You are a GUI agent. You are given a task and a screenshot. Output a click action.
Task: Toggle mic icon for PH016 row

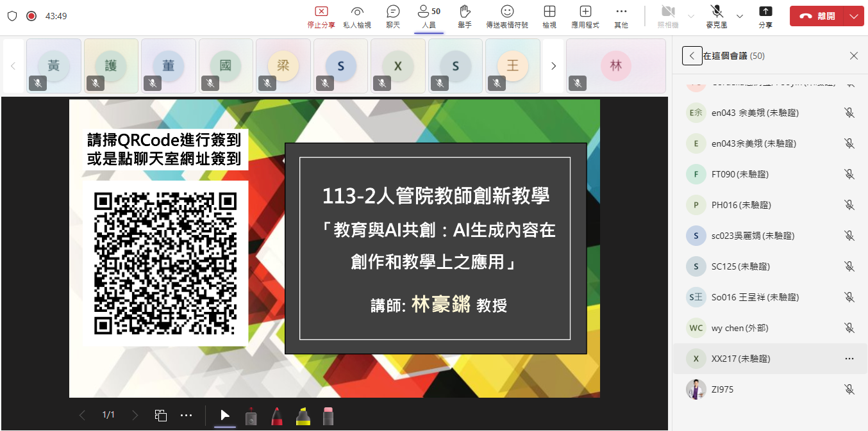tap(849, 205)
